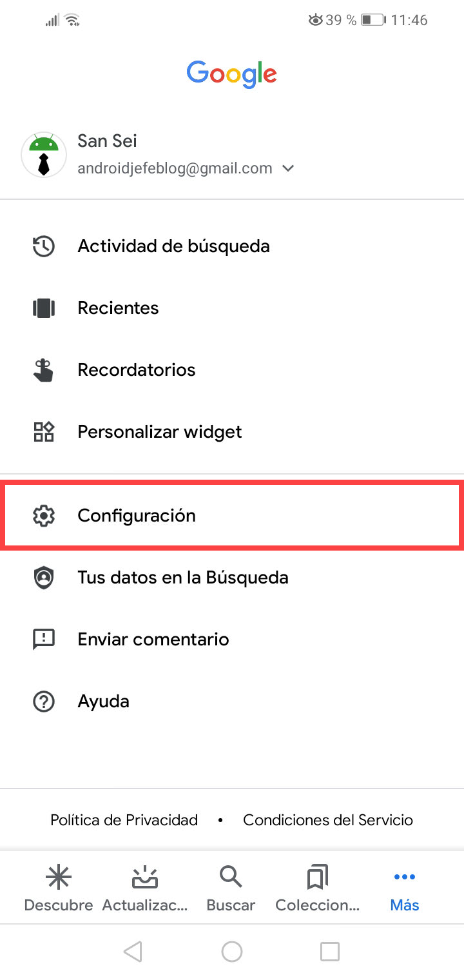464x980 pixels.
Task: Tap the Personalizar widget icon
Action: click(44, 432)
